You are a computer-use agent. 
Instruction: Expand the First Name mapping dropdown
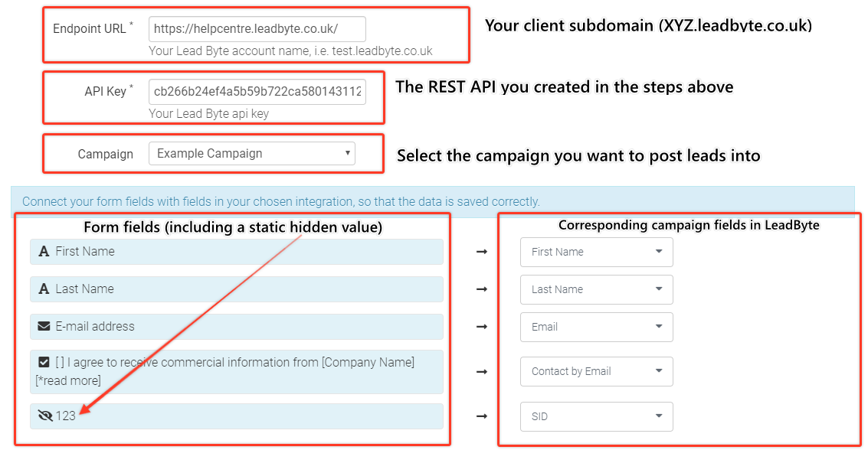coord(597,252)
